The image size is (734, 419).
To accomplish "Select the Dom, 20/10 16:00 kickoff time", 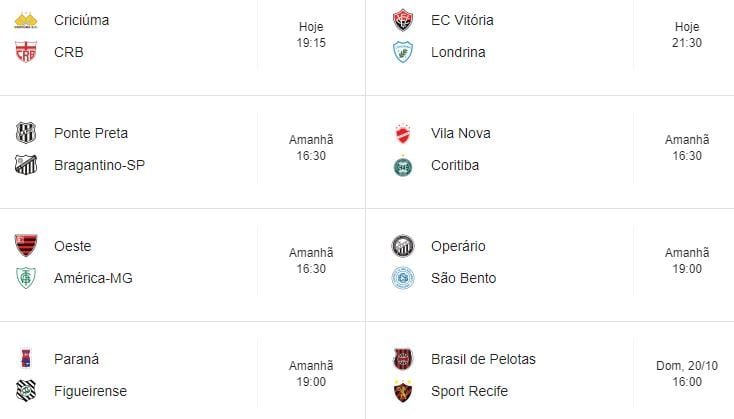I will (687, 374).
